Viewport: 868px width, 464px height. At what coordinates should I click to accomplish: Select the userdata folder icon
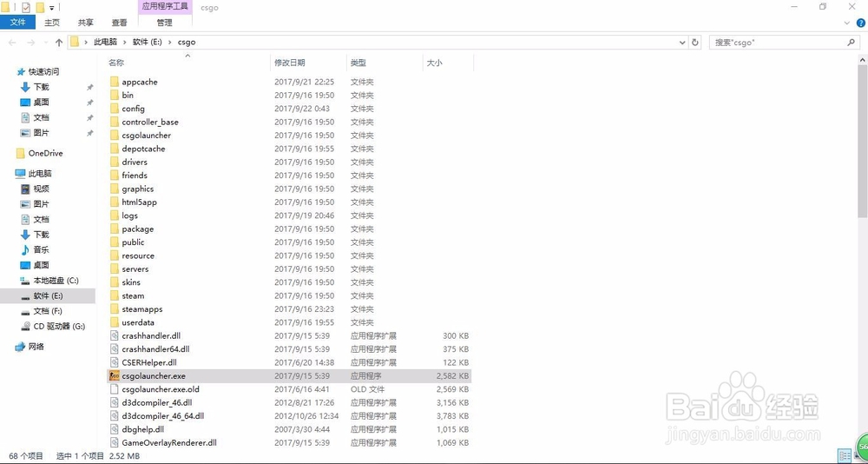[114, 322]
